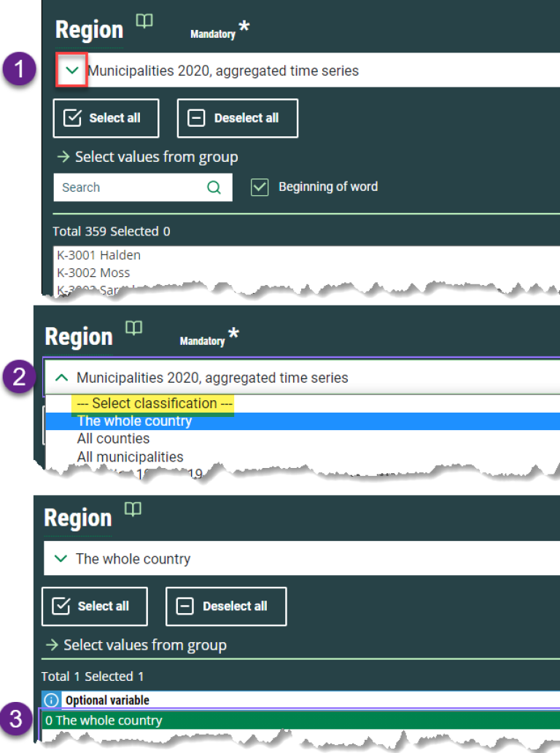The width and height of the screenshot is (560, 753).
Task: Click the book icon beside Region in step 3
Action: click(x=133, y=510)
